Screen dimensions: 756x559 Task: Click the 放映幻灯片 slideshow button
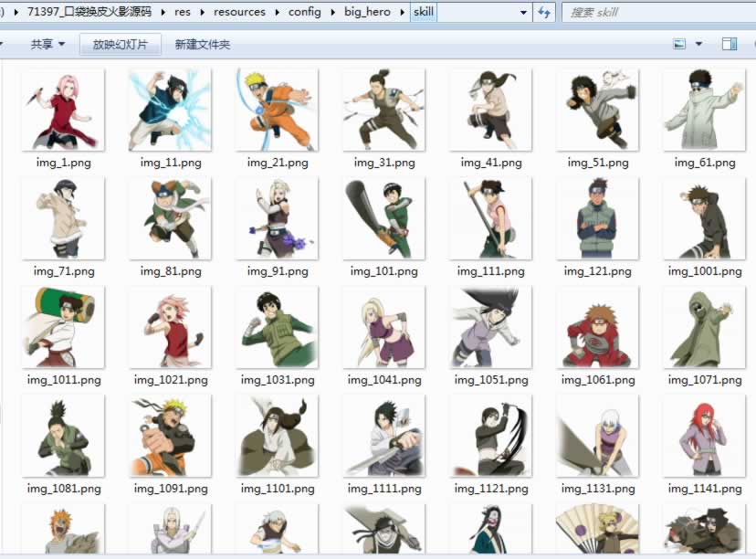pyautogui.click(x=121, y=45)
